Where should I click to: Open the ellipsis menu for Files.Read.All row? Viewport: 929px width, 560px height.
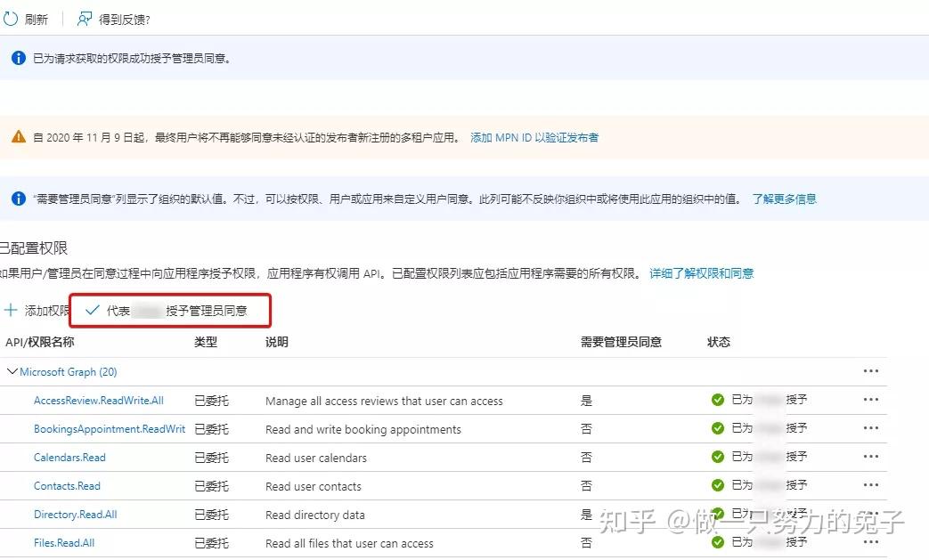[870, 542]
